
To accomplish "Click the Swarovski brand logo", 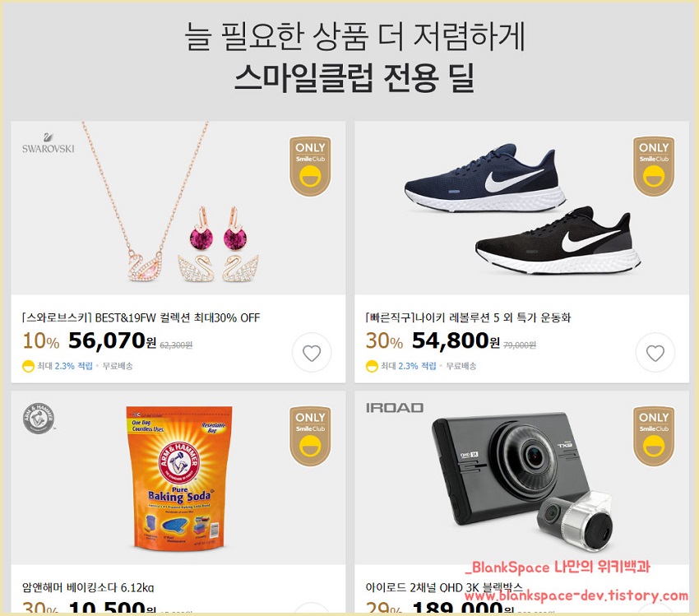I will 49,143.
